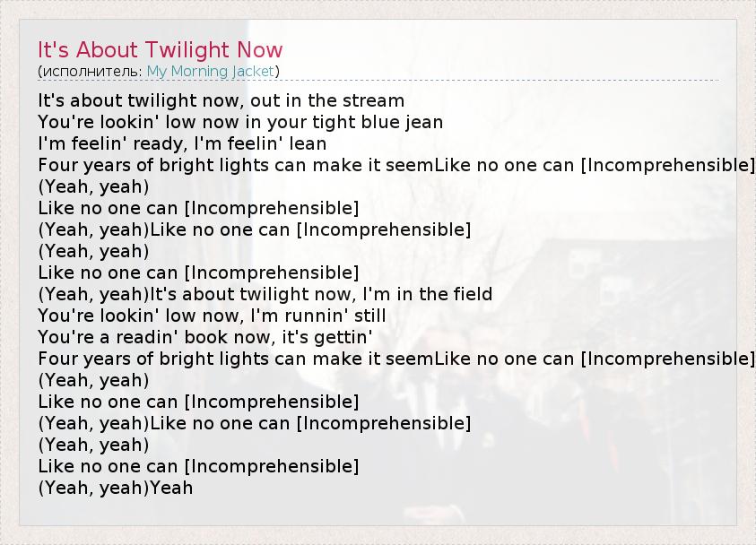Click the line "You're a readin' book now"
Screen dimensions: 756x545
[205, 337]
